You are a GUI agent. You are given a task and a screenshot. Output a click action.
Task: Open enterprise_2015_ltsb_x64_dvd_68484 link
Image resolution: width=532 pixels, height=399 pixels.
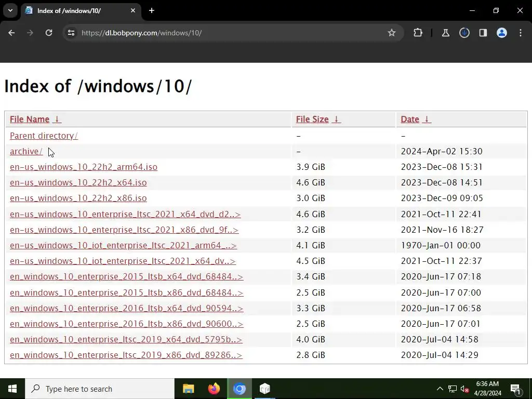[127, 276]
